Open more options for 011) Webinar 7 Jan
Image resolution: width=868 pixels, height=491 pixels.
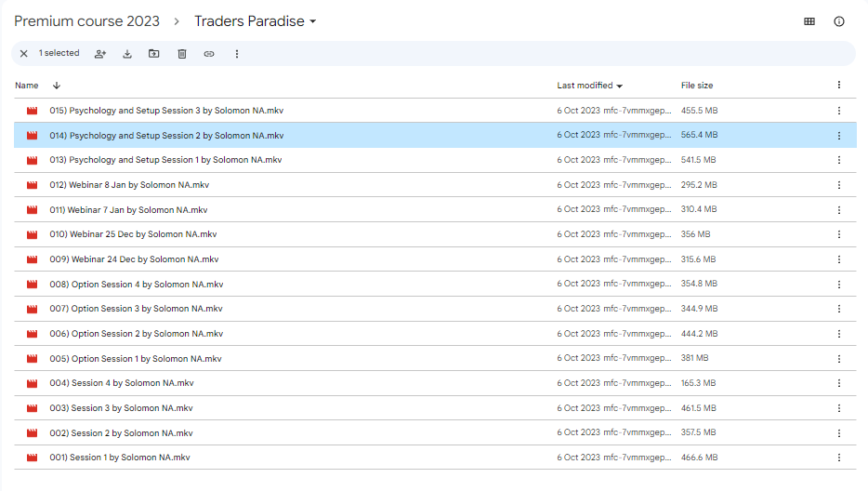coord(839,210)
